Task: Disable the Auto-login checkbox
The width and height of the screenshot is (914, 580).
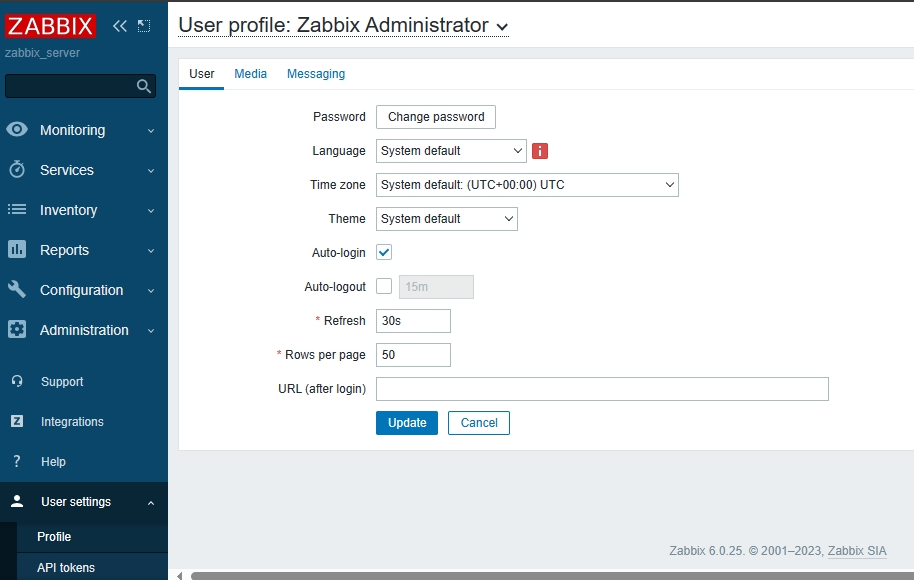Action: click(384, 253)
